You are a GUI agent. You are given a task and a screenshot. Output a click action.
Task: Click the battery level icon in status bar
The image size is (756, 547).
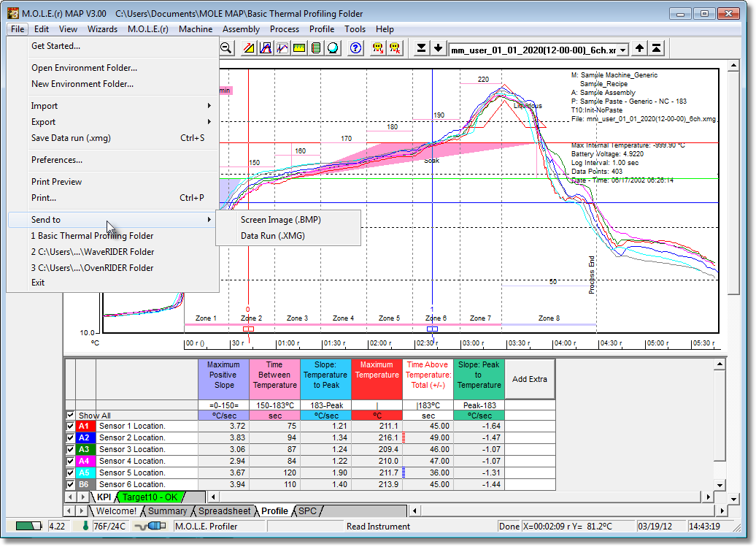click(28, 527)
